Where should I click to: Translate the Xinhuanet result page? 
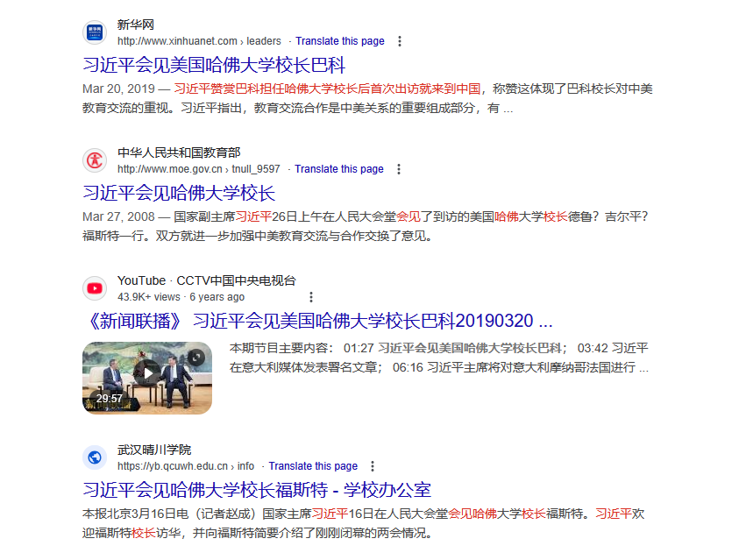coord(339,41)
